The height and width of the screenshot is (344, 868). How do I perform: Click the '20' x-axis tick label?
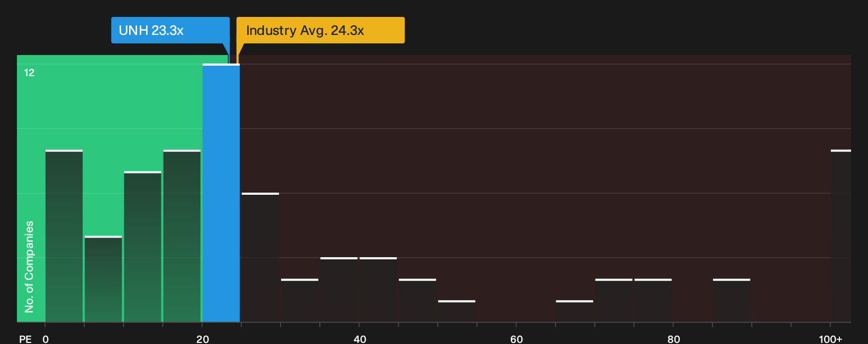pos(203,339)
